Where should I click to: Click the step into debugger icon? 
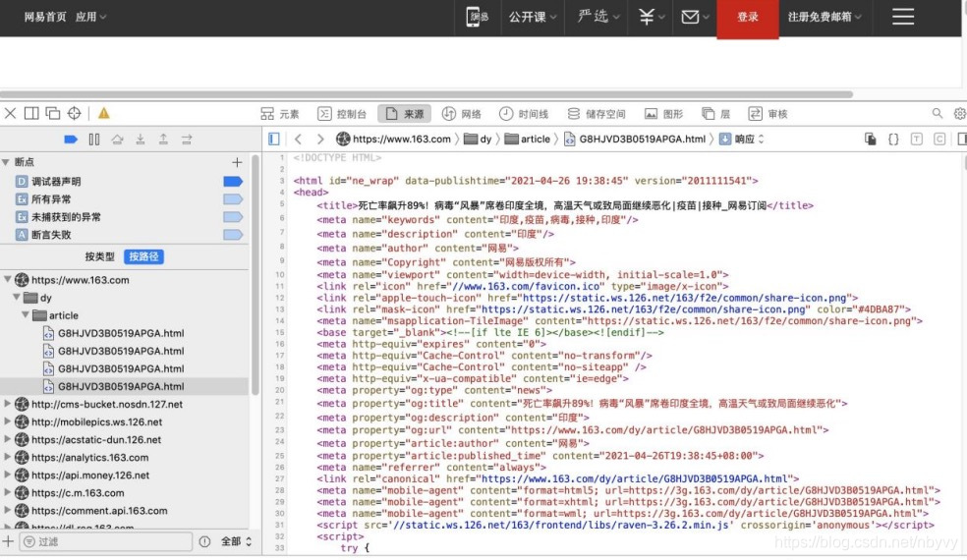pyautogui.click(x=141, y=140)
